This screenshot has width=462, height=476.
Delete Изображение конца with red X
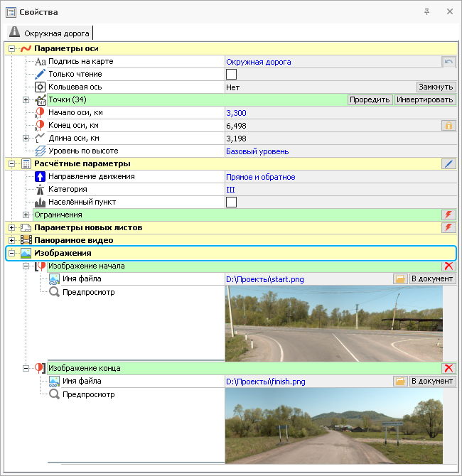click(x=448, y=368)
